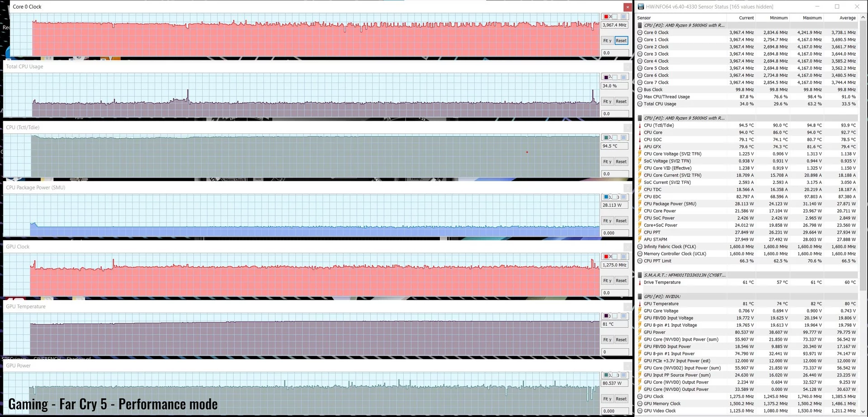Click the thermometer icon beside Drive Temperature
This screenshot has width=868, height=417.
pyautogui.click(x=640, y=282)
